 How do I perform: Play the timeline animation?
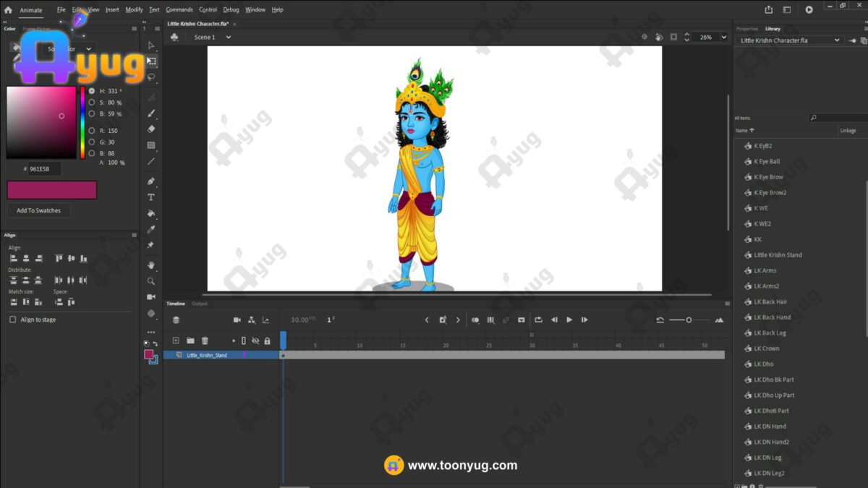pyautogui.click(x=569, y=320)
